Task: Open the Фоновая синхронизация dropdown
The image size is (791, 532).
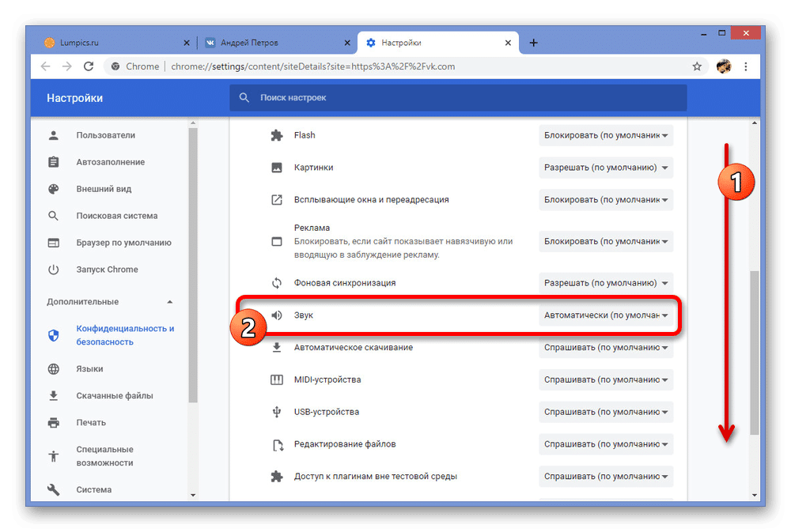Action: (x=606, y=283)
